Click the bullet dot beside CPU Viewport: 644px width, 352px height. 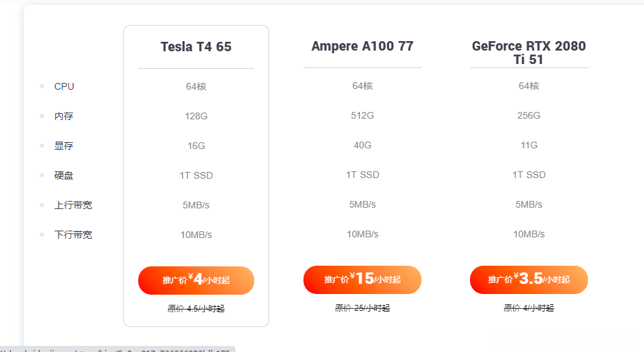point(42,86)
